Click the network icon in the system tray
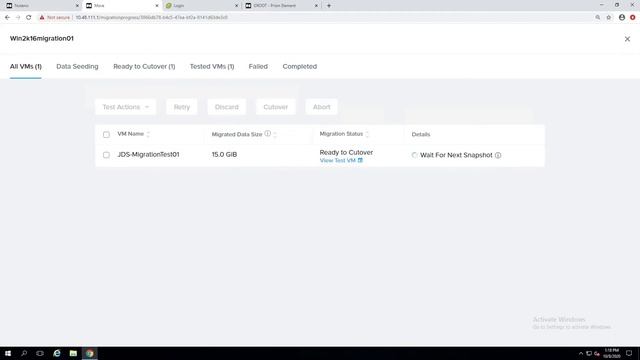 pos(589,353)
